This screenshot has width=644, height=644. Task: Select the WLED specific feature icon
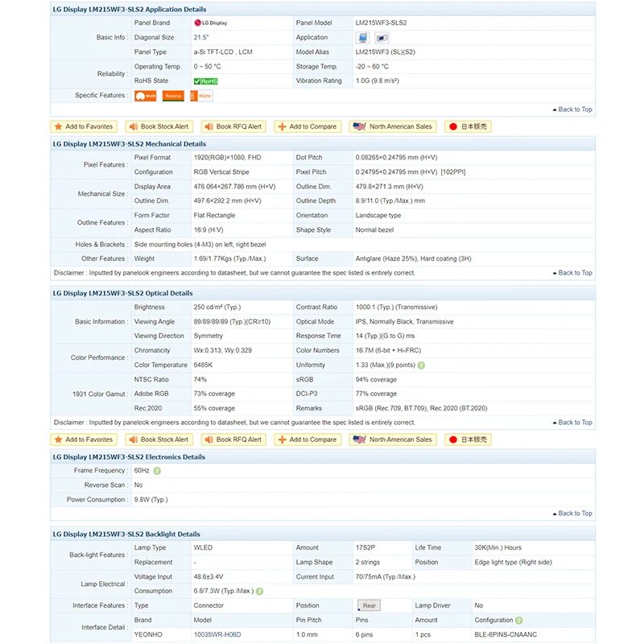click(146, 96)
